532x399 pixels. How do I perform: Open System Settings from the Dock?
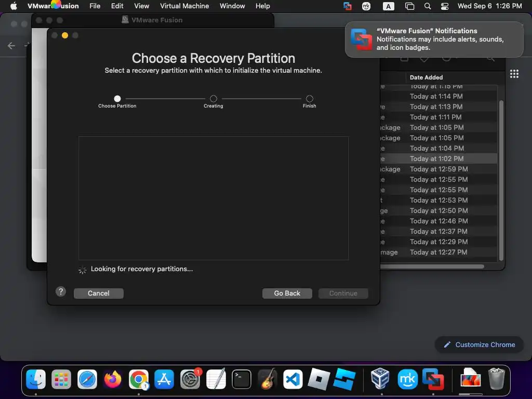[190, 379]
